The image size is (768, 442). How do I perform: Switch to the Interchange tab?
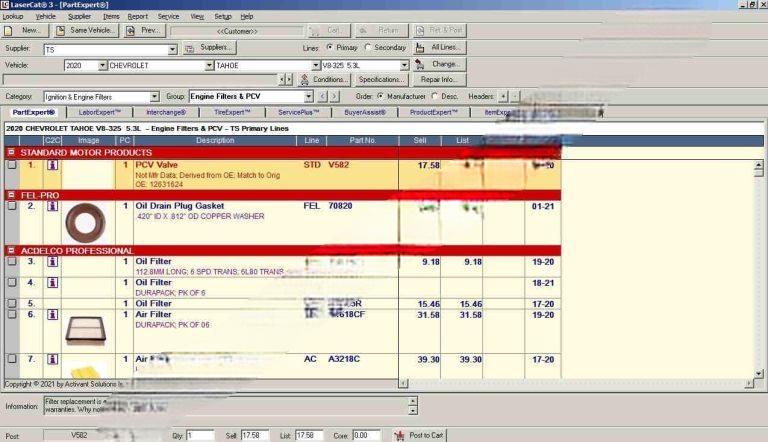pos(166,112)
